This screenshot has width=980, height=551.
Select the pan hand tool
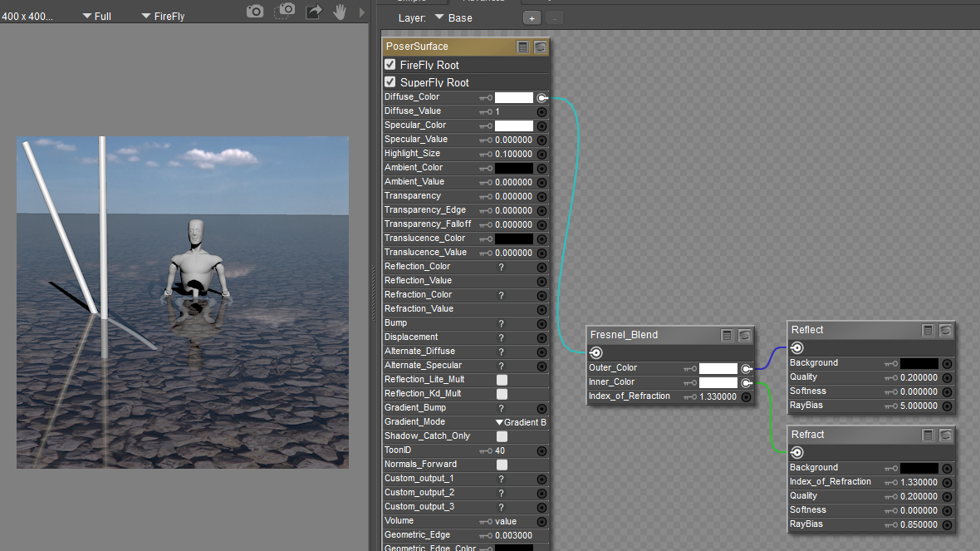coord(340,11)
